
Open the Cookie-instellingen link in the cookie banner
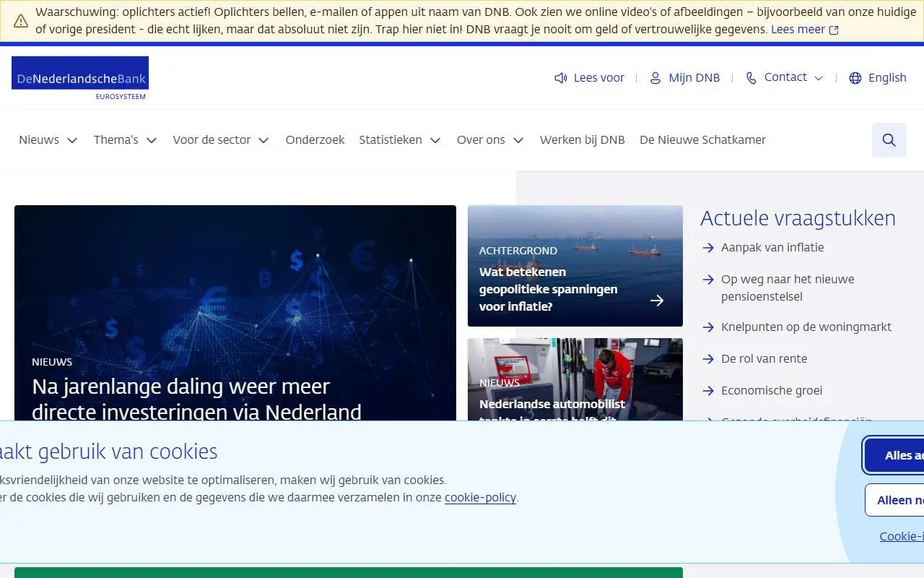[x=902, y=536]
